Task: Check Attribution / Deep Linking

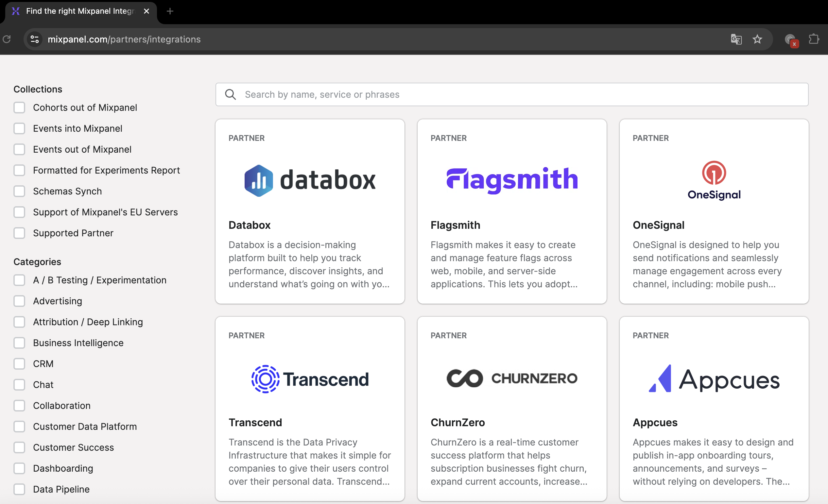Action: pos(20,322)
